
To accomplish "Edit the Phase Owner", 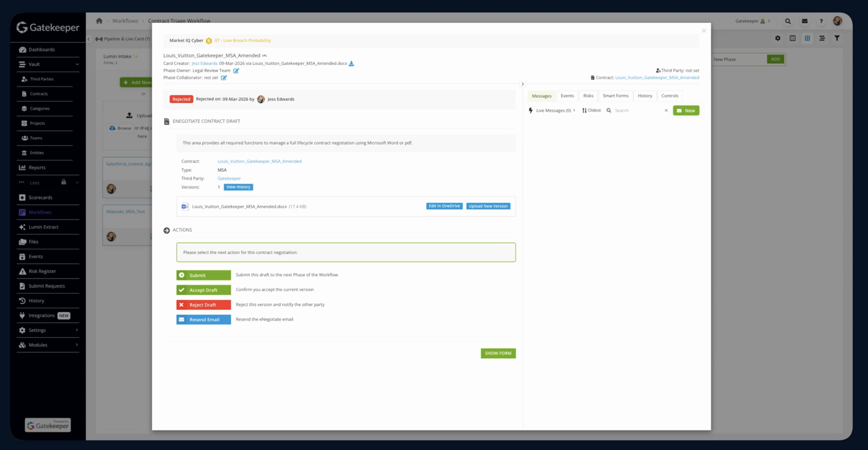I will pyautogui.click(x=236, y=70).
